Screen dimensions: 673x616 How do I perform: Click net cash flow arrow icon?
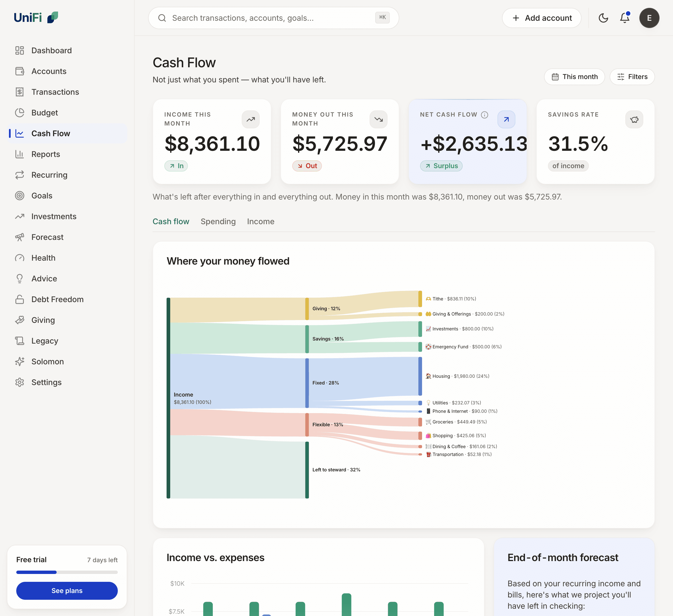[506, 119]
